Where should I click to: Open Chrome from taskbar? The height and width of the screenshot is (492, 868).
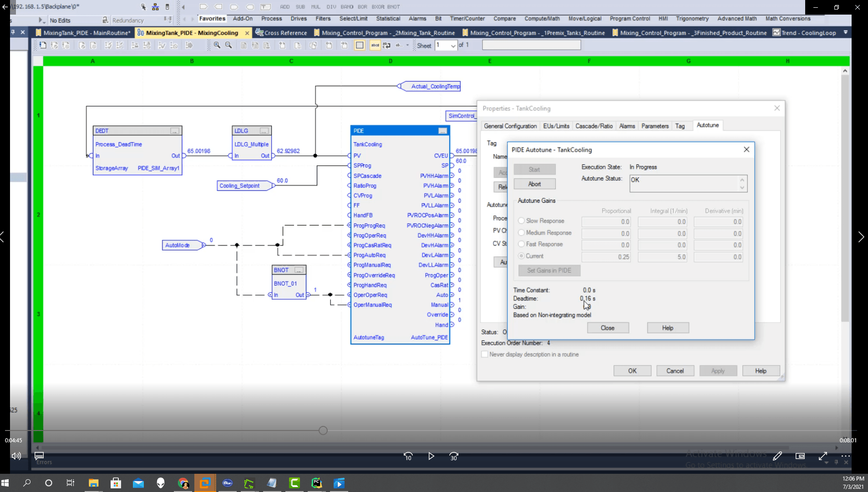[x=183, y=483]
